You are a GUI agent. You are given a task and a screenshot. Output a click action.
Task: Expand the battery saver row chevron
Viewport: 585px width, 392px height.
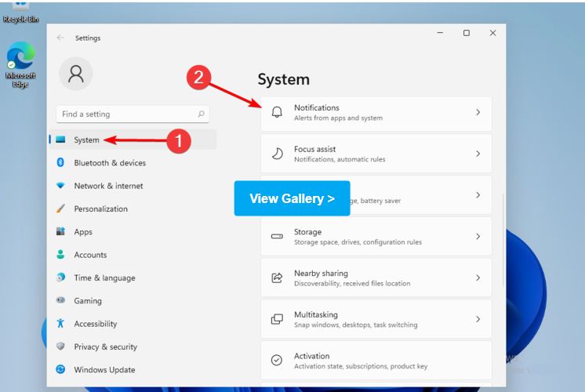tap(478, 195)
